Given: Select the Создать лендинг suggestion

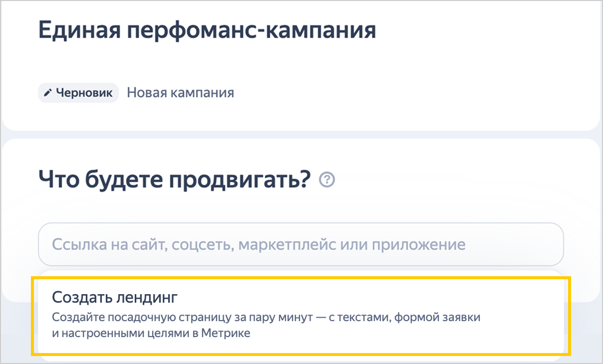Looking at the screenshot, I should pos(301,316).
